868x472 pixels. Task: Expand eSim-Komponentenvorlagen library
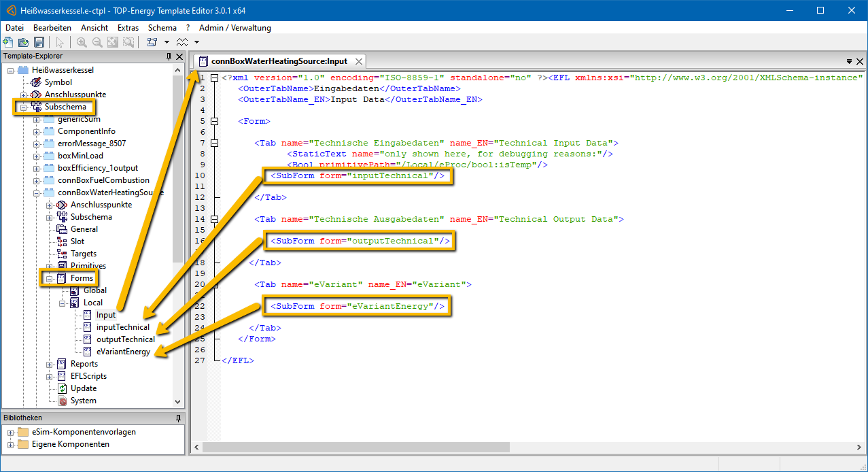[x=10, y=432]
